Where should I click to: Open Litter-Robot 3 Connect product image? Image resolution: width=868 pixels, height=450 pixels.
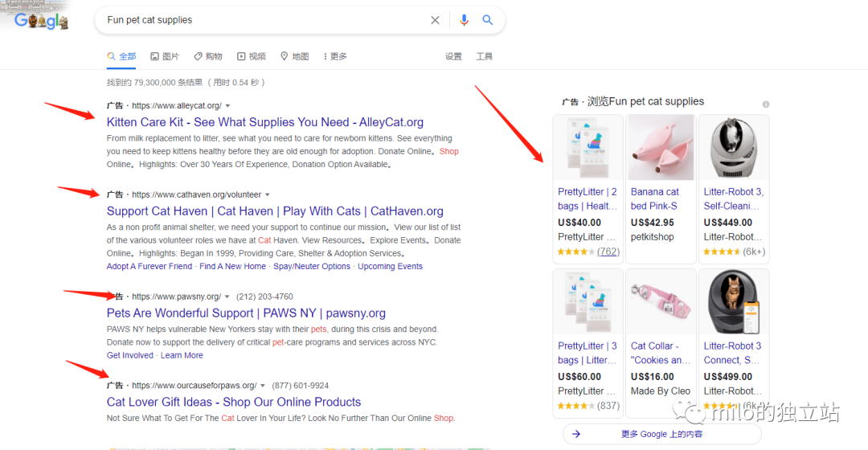[x=734, y=302]
